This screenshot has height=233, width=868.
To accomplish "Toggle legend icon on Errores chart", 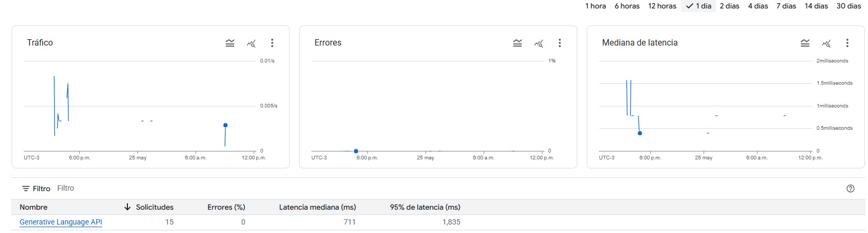I will point(518,43).
